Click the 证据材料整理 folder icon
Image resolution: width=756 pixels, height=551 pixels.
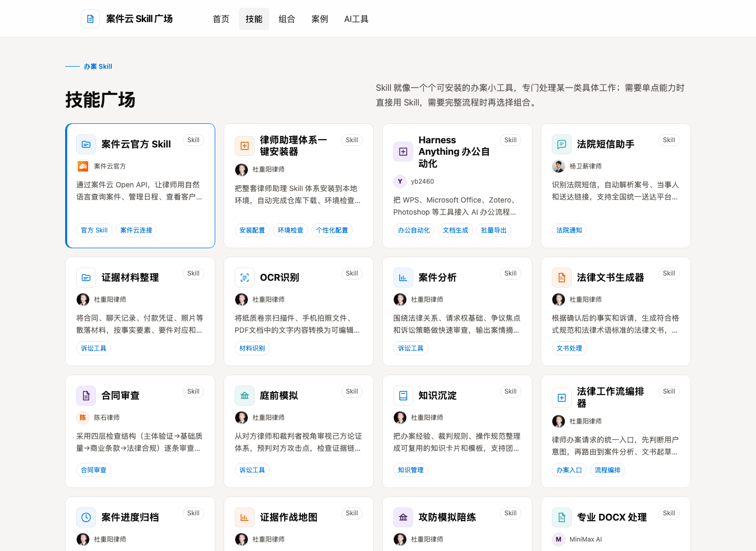[x=86, y=278]
